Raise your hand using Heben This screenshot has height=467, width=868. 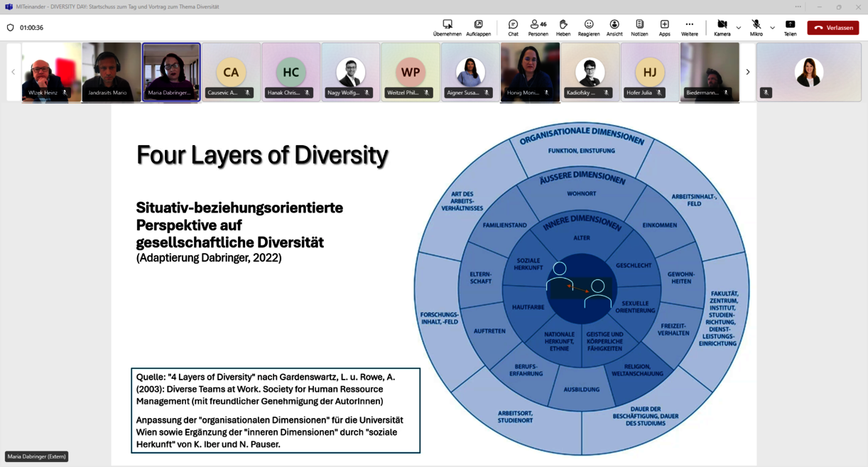pos(563,27)
